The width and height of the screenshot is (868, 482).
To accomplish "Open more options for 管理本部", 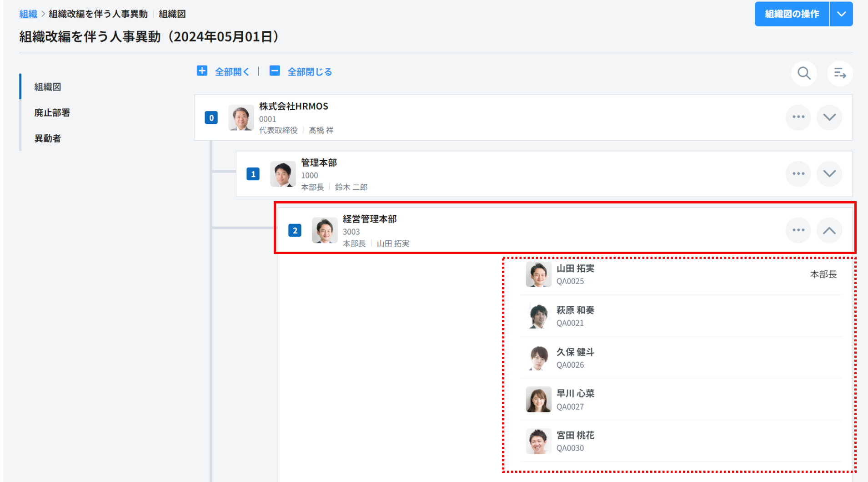I will (798, 174).
